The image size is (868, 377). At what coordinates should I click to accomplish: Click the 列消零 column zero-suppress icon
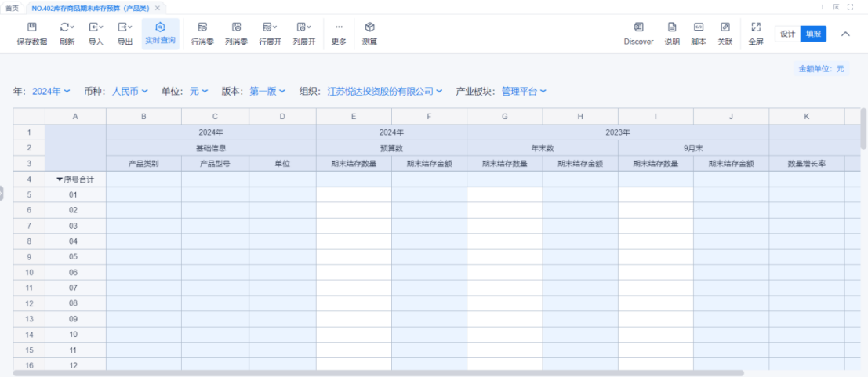click(x=236, y=28)
